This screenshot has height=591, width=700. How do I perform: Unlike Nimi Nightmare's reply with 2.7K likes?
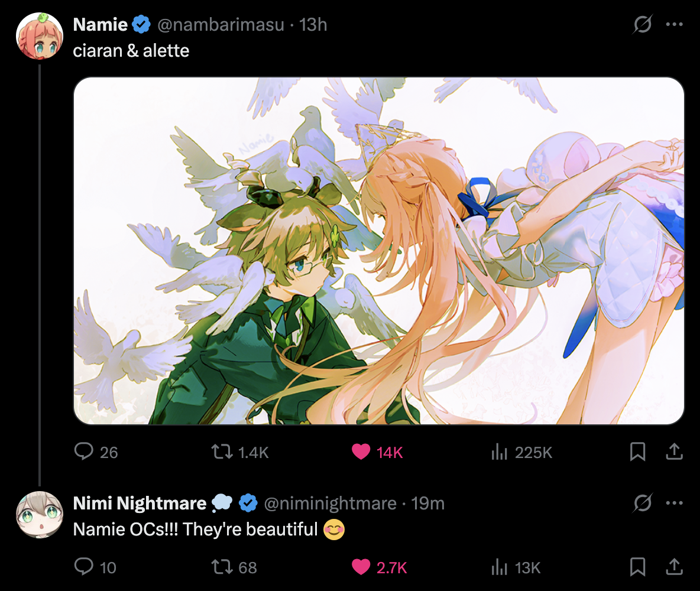379,567
